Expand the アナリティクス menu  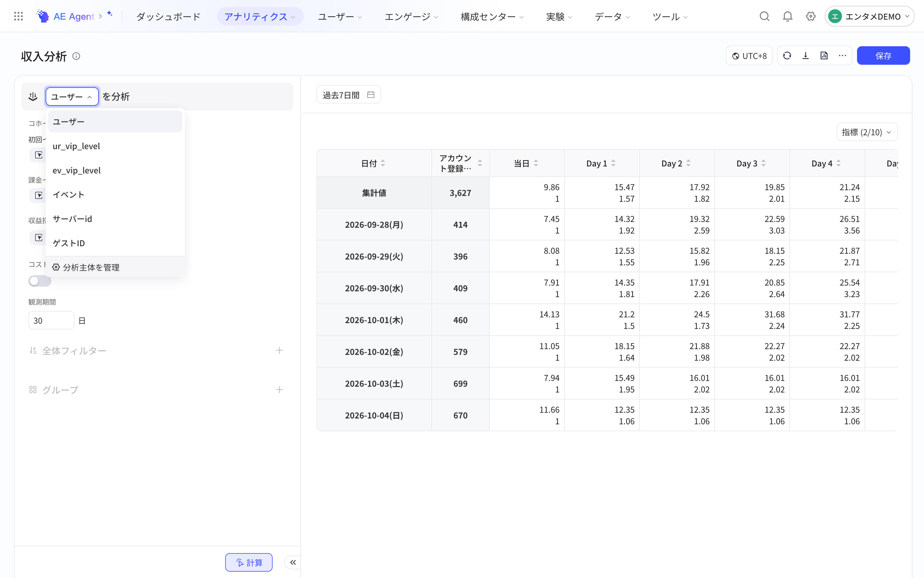(260, 16)
